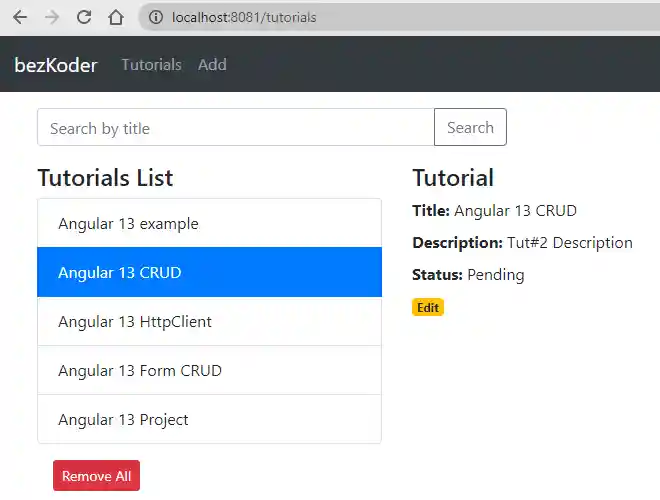
Task: Select the Angular 13 Form CRUD item
Action: (x=210, y=370)
